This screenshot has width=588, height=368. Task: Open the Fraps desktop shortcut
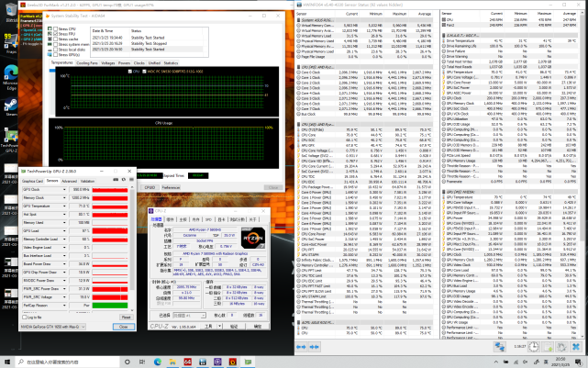[x=10, y=39]
